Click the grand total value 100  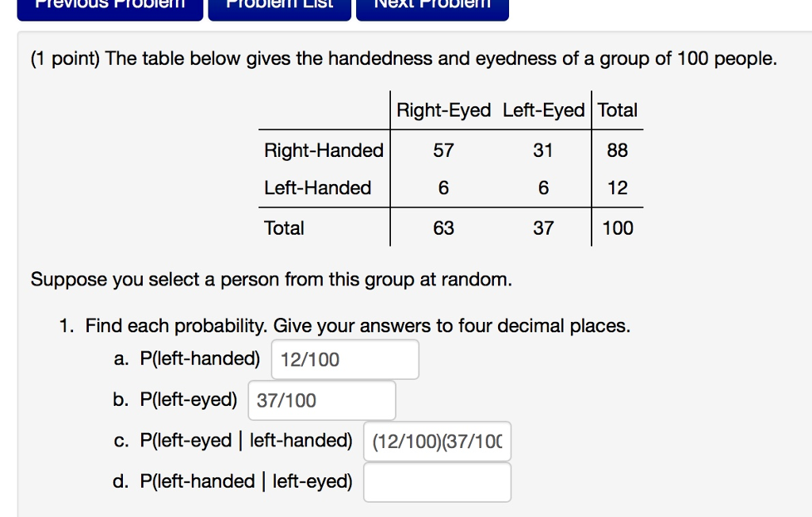[617, 228]
